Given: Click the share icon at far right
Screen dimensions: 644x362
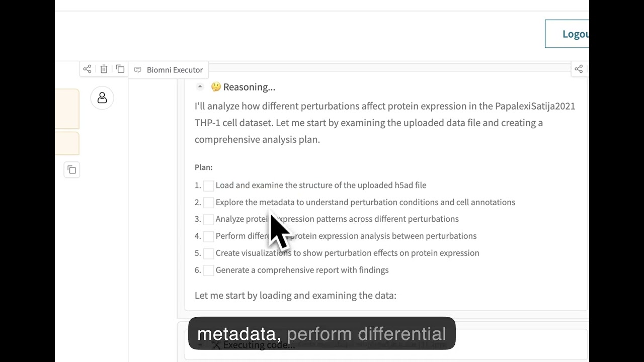Looking at the screenshot, I should pyautogui.click(x=579, y=69).
